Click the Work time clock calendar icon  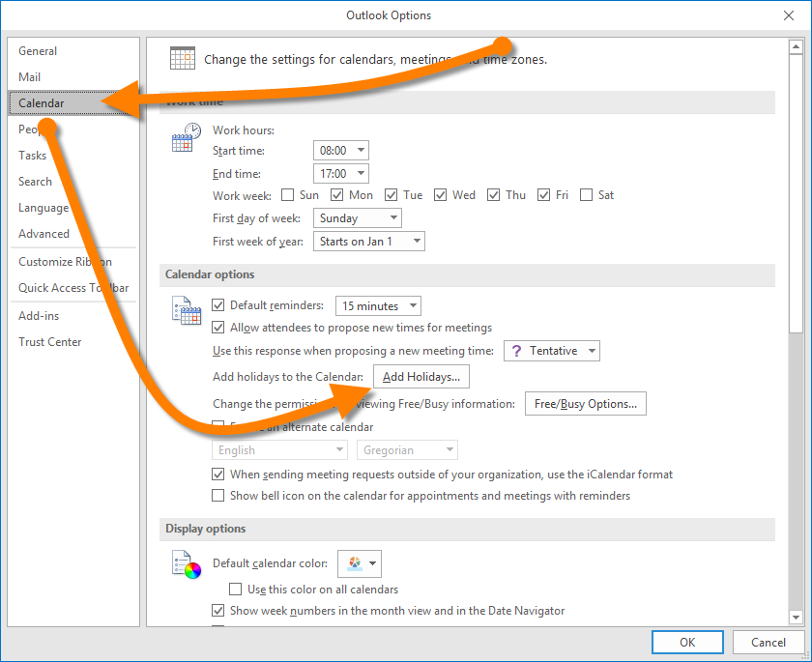click(185, 138)
